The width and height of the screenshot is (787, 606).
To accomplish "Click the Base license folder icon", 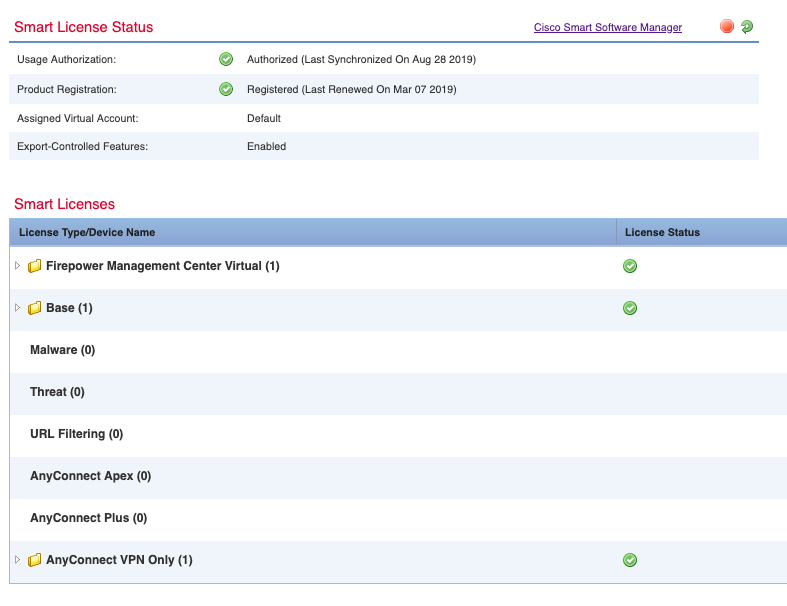I will tap(34, 308).
